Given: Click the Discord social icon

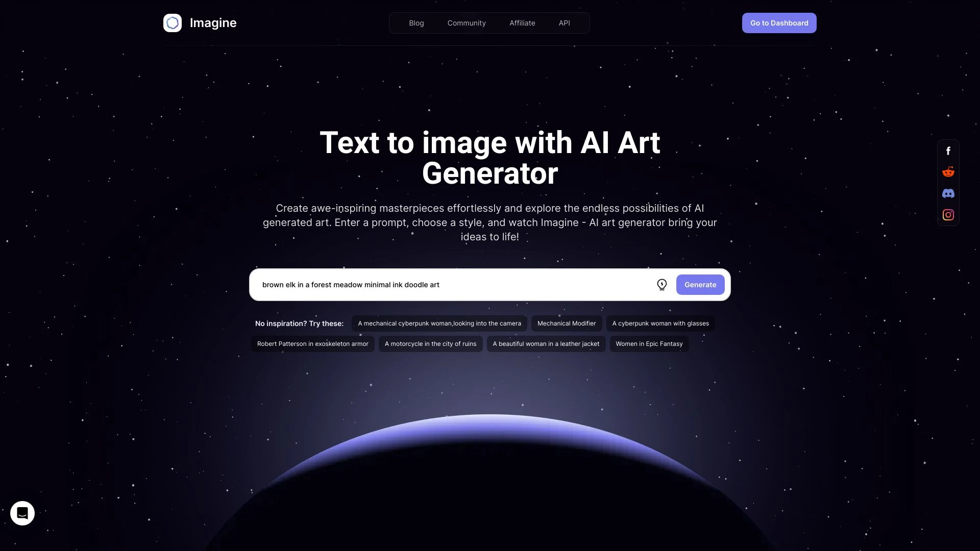Looking at the screenshot, I should click(x=948, y=194).
